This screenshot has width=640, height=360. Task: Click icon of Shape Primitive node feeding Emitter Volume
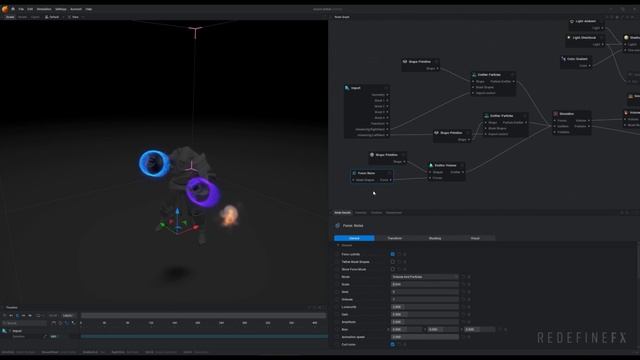pyautogui.click(x=372, y=155)
